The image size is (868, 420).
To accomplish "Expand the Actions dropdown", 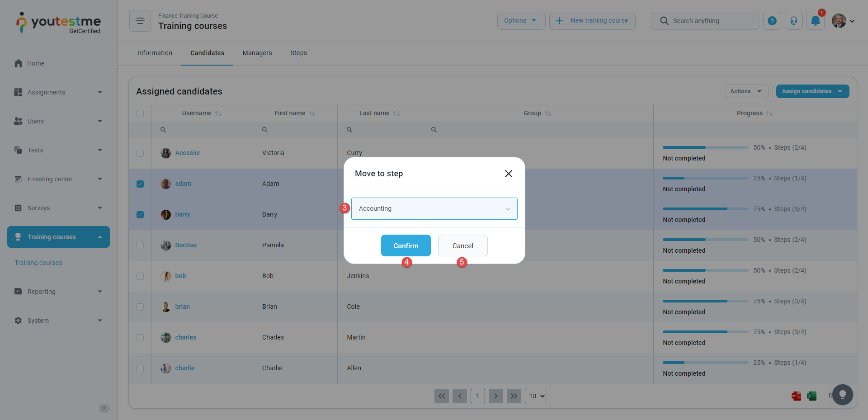I will click(x=746, y=91).
